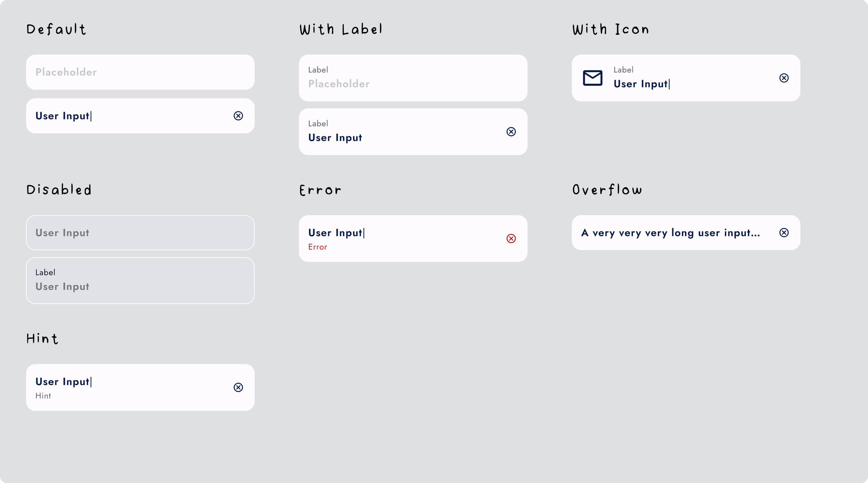Click the Default User Input text field

tap(128, 116)
